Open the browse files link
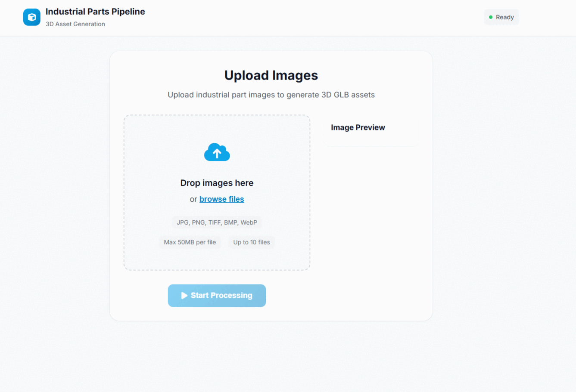Viewport: 576px width, 392px height. pos(221,199)
